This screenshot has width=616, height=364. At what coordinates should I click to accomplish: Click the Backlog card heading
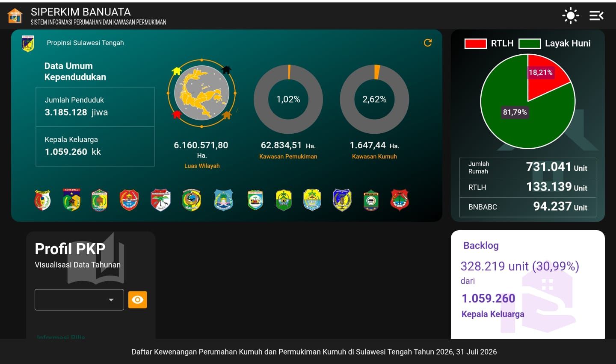[x=481, y=246]
